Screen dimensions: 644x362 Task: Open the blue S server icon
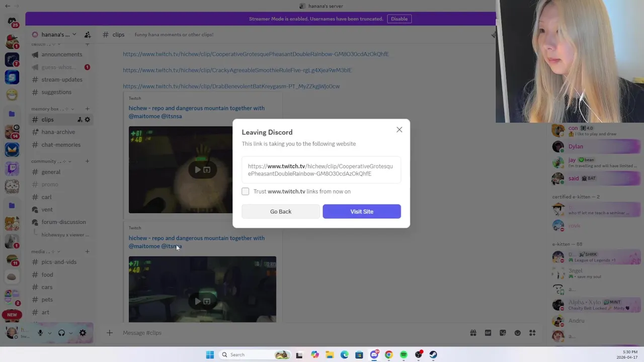12,77
